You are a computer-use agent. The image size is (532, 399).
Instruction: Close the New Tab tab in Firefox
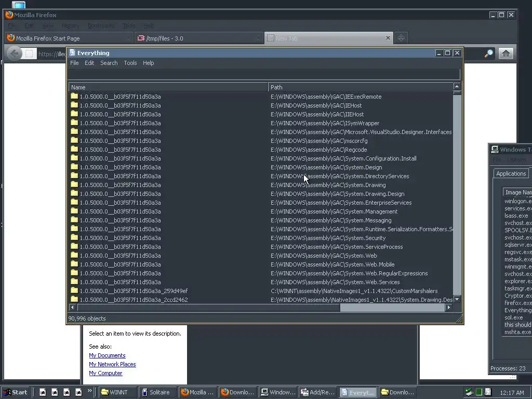pyautogui.click(x=388, y=38)
